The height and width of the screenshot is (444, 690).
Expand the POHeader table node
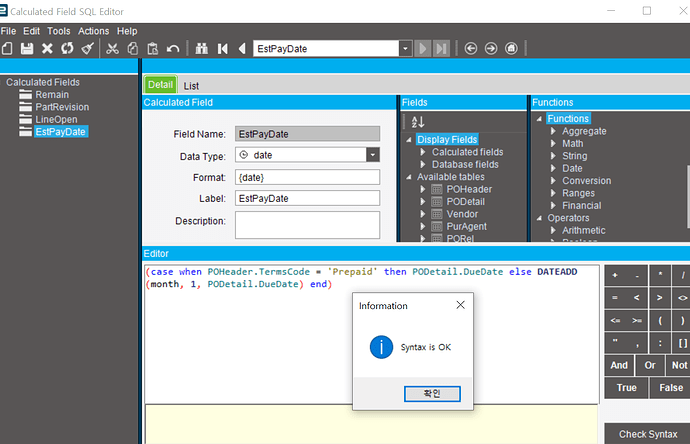pos(423,189)
